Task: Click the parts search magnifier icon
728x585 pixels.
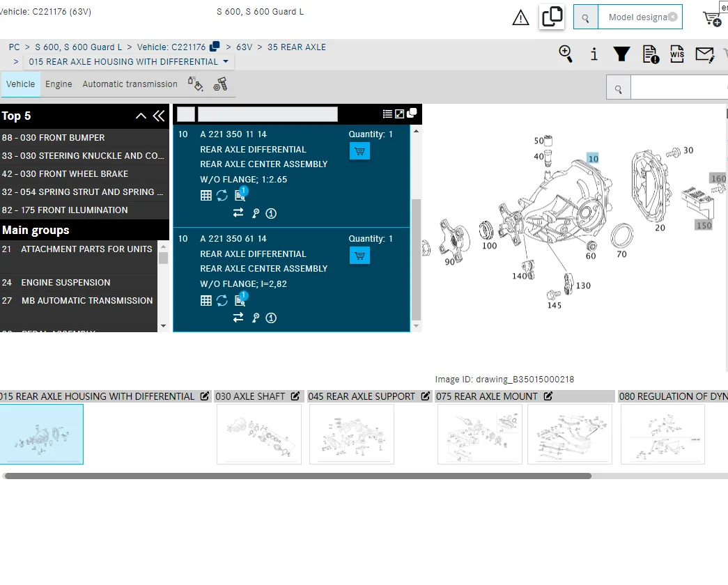Action: click(x=619, y=89)
